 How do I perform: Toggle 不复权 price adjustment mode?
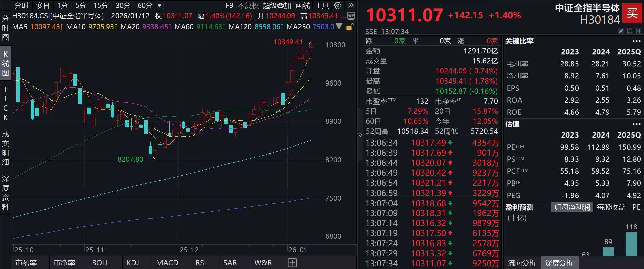point(248,5)
